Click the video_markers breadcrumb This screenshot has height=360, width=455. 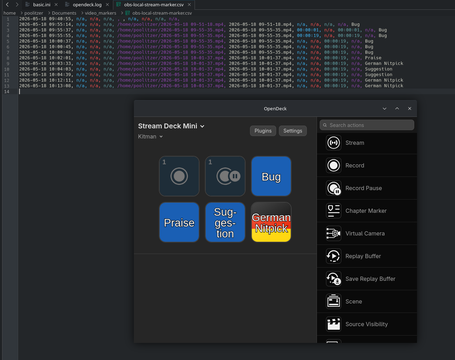tap(100, 13)
